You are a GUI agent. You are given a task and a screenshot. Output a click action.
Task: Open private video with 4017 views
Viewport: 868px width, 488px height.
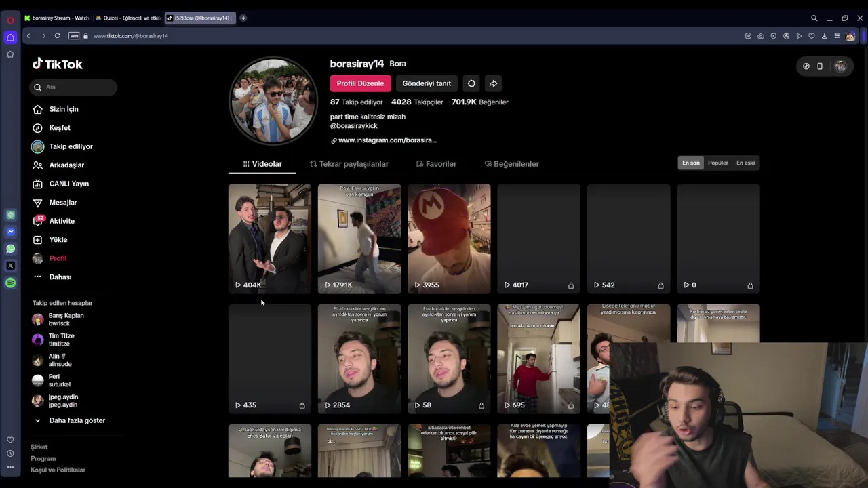pos(539,239)
